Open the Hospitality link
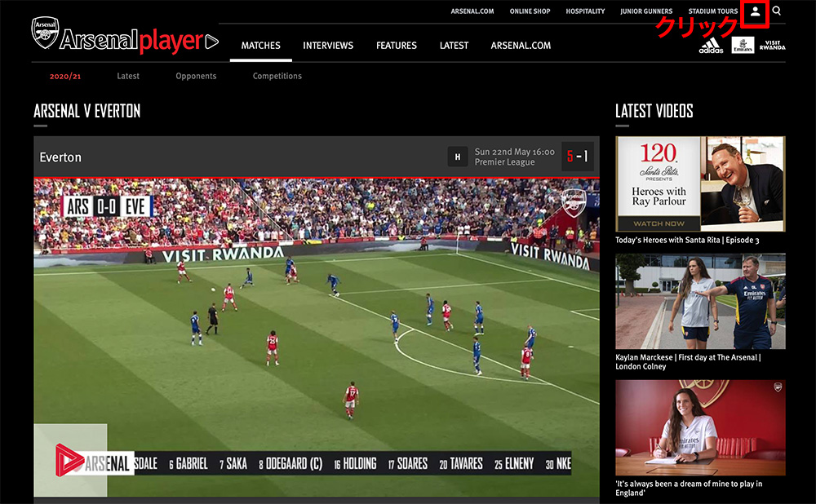 click(x=585, y=11)
